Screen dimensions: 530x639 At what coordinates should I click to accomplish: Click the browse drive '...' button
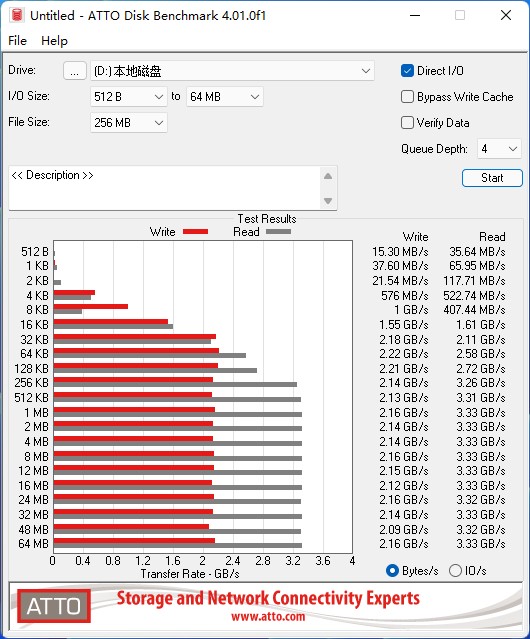(75, 71)
